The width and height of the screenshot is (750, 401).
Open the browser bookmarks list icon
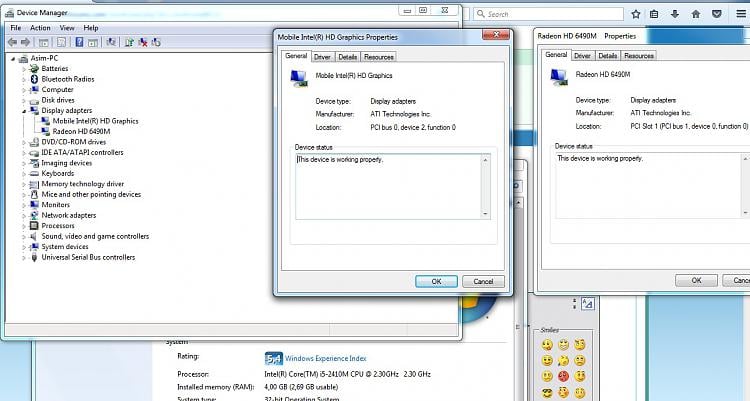(x=654, y=14)
